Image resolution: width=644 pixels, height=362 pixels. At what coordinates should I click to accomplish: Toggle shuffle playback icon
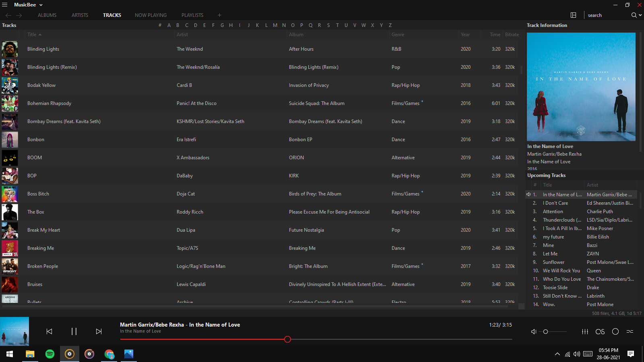click(630, 331)
